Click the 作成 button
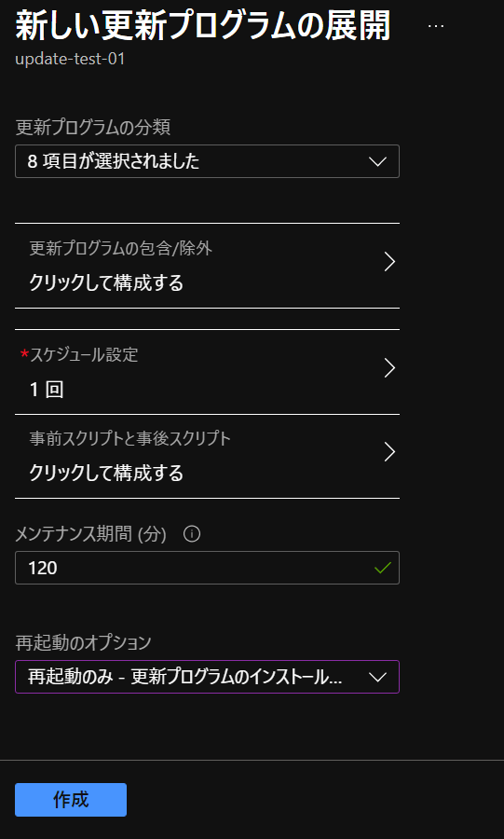This screenshot has height=839, width=504. (x=71, y=800)
